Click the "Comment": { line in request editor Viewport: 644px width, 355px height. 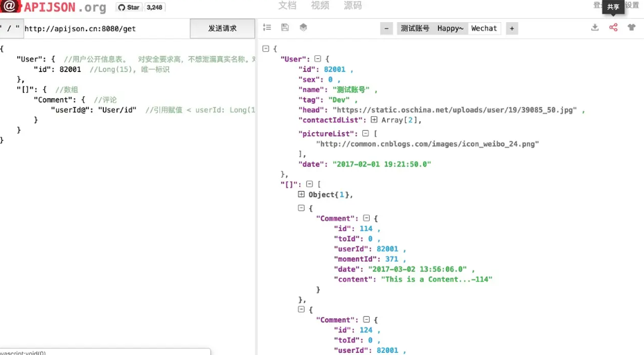click(x=60, y=100)
